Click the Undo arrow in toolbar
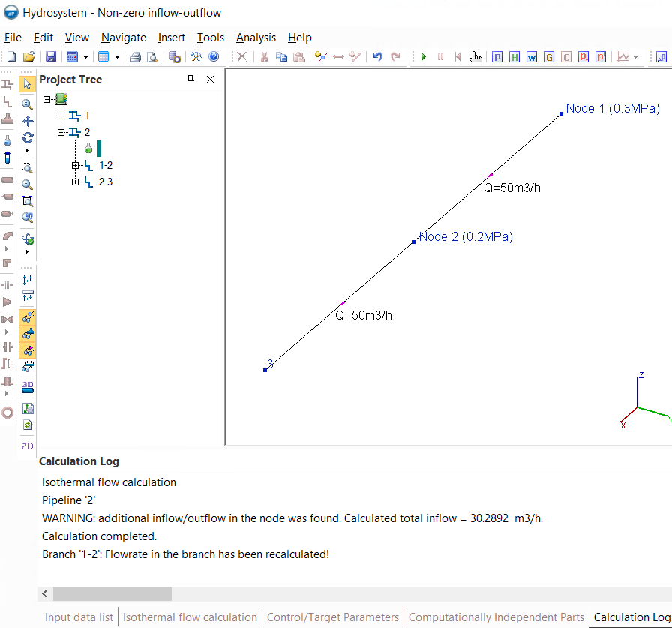Viewport: 672px width, 628px height. point(377,56)
